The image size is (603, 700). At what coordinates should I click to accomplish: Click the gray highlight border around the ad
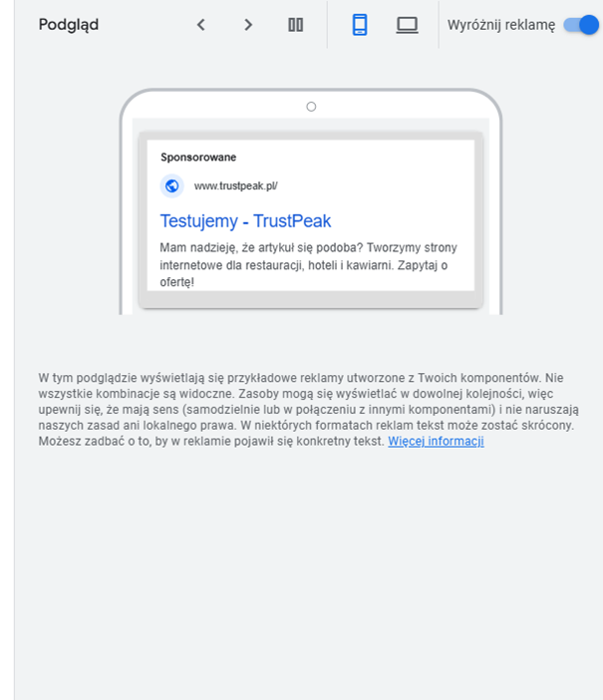click(x=311, y=299)
